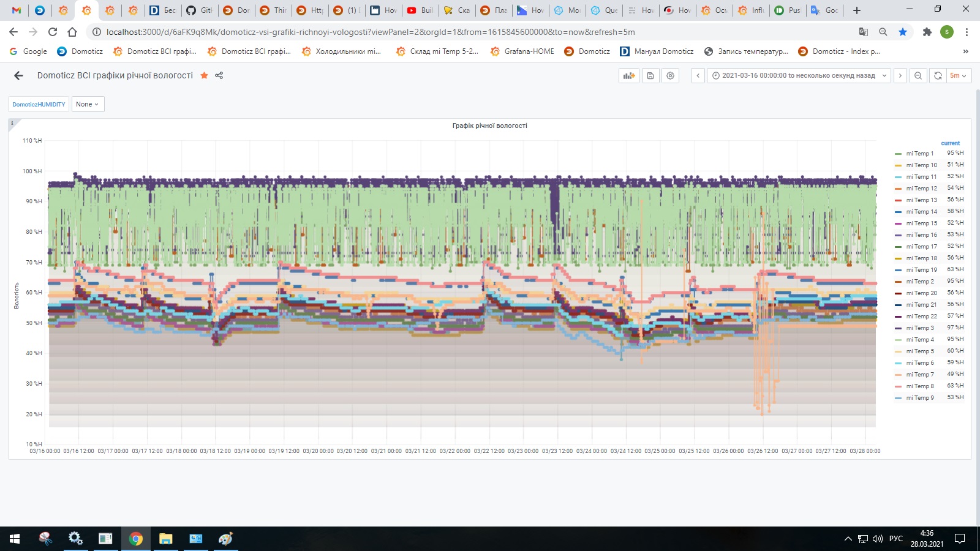Open the Add panel icon
This screenshot has height=551, width=980.
[x=628, y=75]
